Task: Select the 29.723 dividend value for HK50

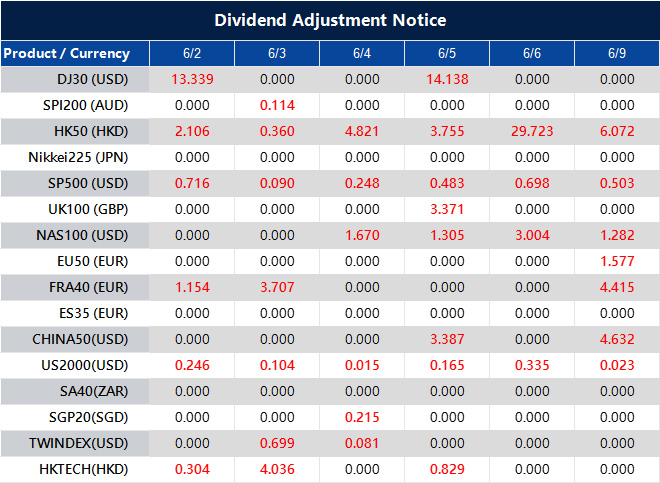Action: (x=532, y=131)
